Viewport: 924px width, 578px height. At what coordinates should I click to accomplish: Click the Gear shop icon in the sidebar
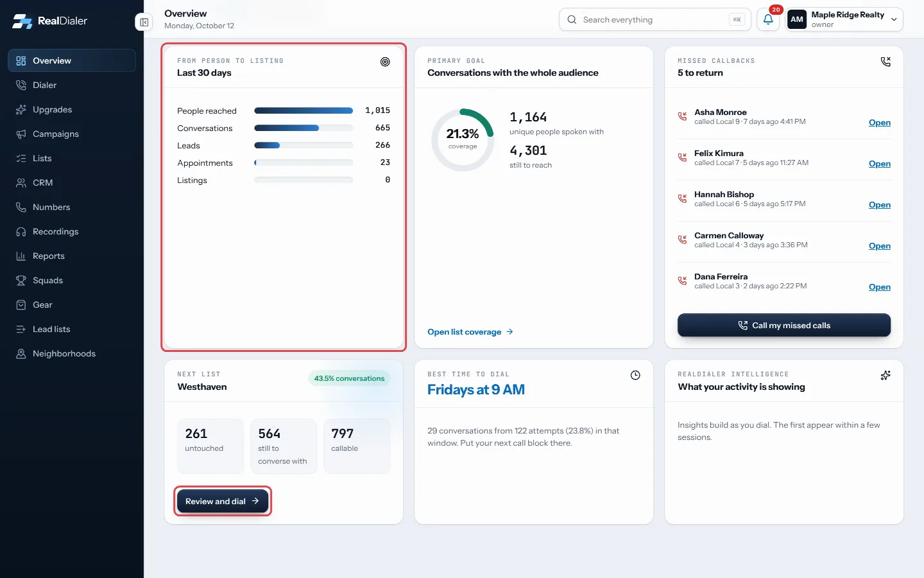21,304
